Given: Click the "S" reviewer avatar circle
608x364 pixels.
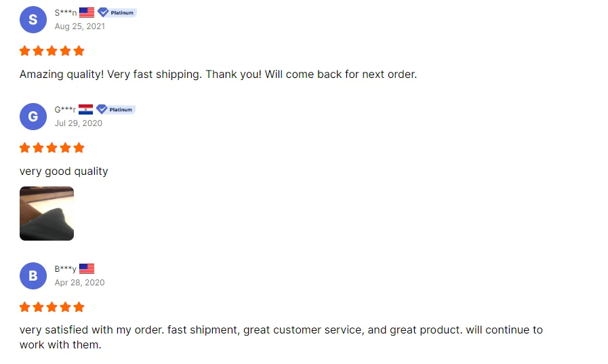Looking at the screenshot, I should (33, 20).
